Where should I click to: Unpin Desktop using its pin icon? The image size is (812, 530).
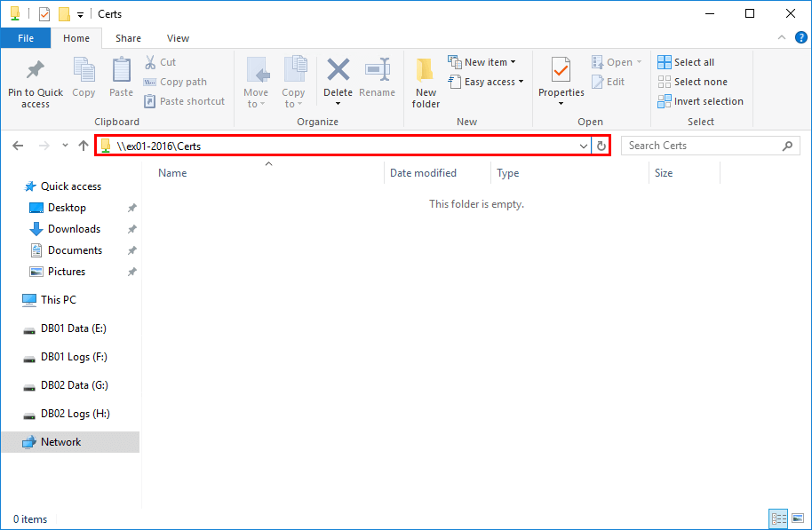pyautogui.click(x=132, y=208)
